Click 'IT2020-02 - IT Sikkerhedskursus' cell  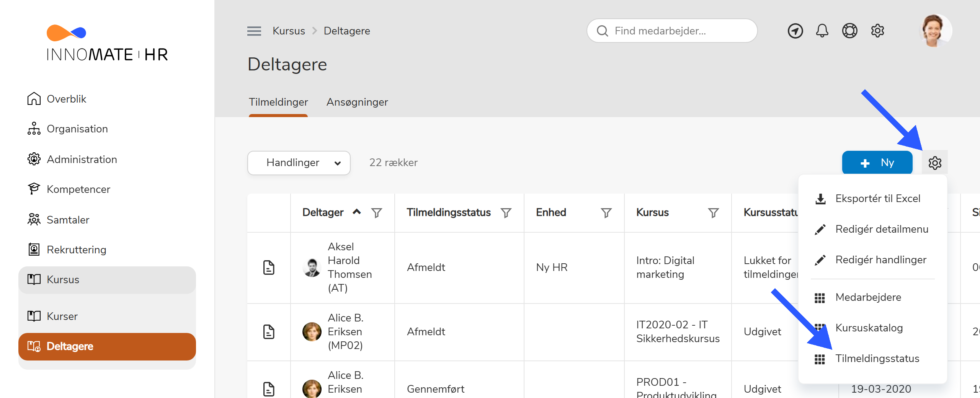(x=678, y=332)
